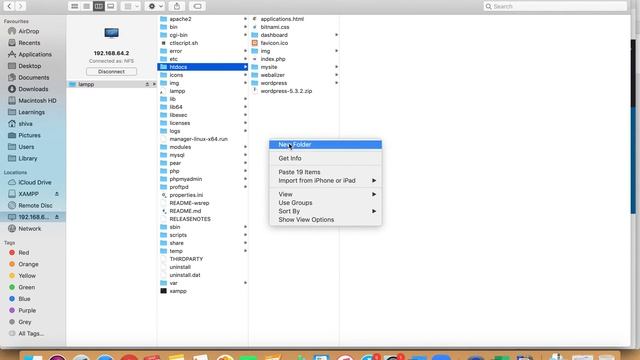Open the gear action menu
Screen dimensions: 640x360
(156, 6)
